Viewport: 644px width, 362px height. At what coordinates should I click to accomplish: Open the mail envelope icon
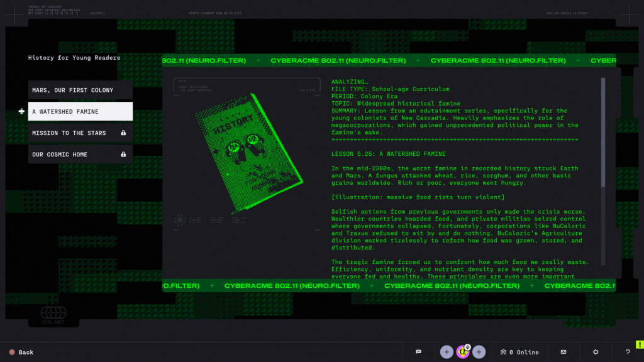pyautogui.click(x=563, y=352)
